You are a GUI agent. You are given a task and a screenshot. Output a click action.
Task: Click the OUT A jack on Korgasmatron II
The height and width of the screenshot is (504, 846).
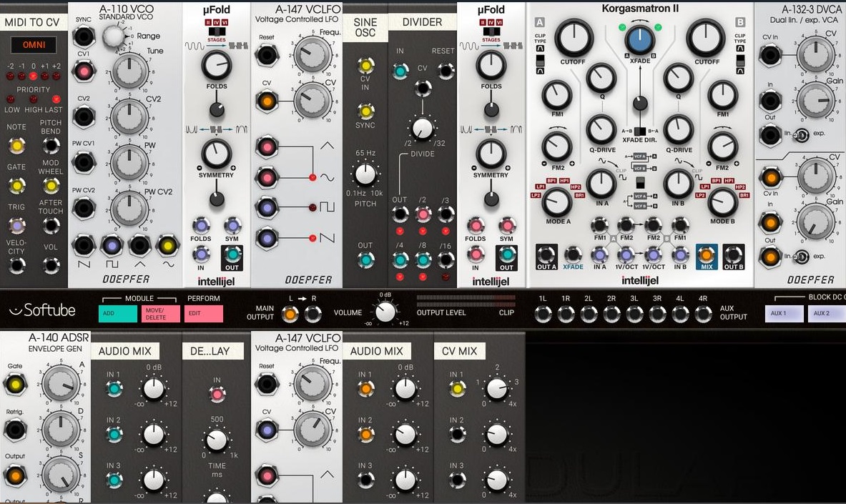[x=546, y=255]
